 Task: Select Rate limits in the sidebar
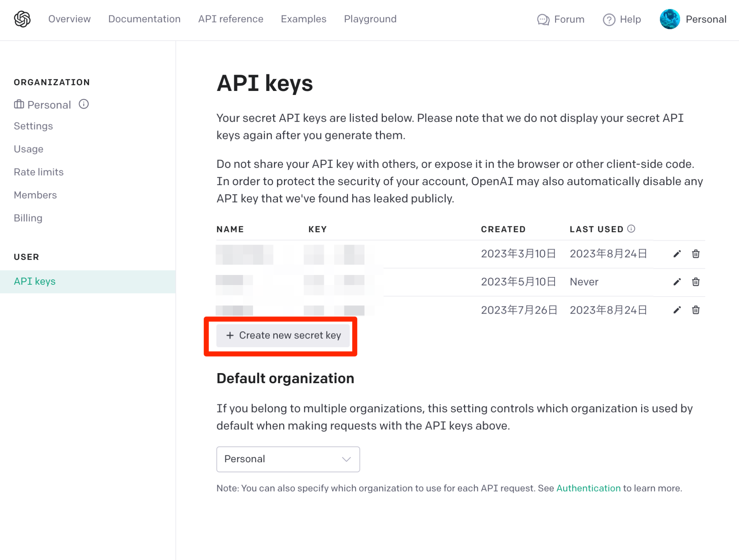[x=39, y=172]
